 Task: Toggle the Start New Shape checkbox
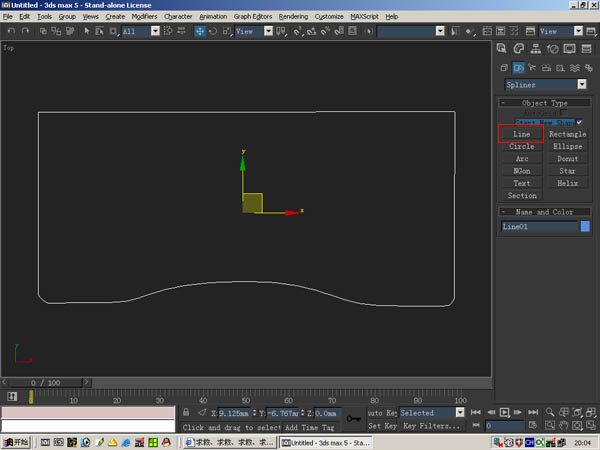(579, 122)
